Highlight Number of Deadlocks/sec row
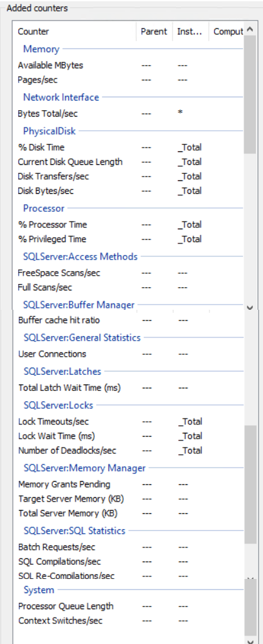The image size is (263, 644). 130,451
